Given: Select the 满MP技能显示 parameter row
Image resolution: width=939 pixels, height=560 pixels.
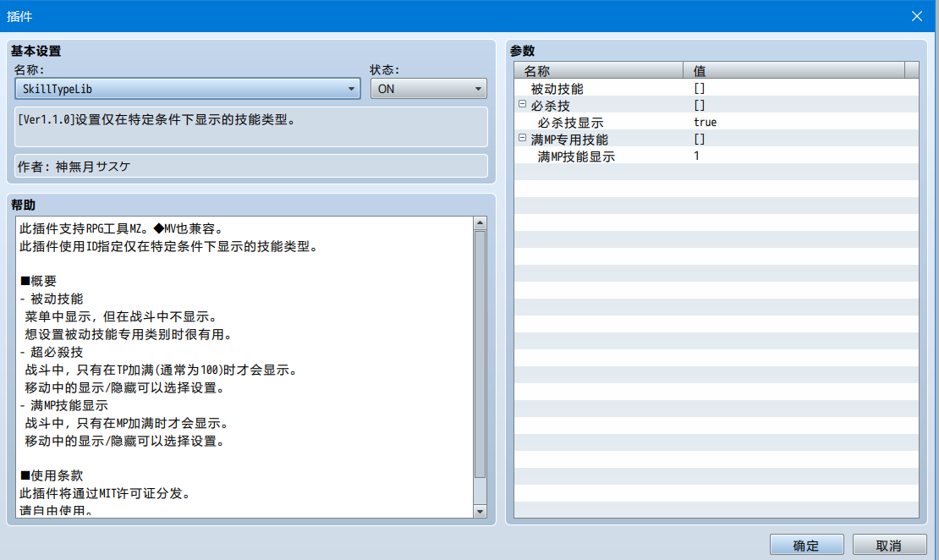Looking at the screenshot, I should (x=717, y=156).
